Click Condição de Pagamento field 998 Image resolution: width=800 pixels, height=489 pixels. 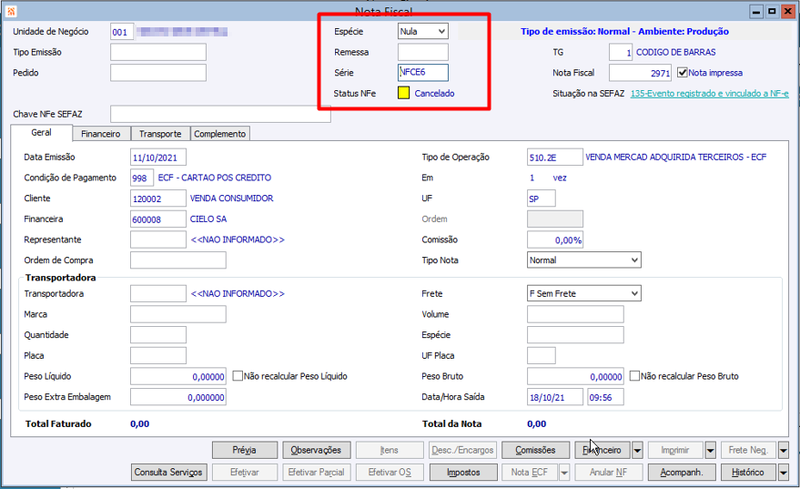coord(142,178)
